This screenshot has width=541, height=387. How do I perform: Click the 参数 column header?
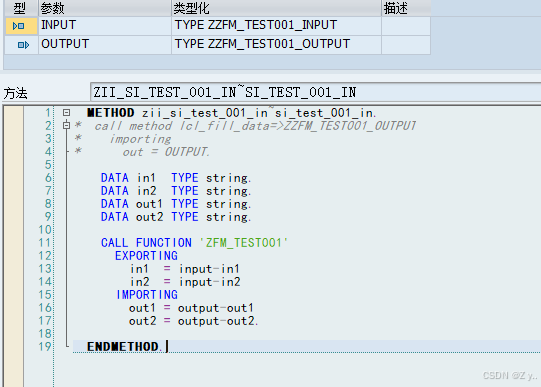pyautogui.click(x=105, y=8)
